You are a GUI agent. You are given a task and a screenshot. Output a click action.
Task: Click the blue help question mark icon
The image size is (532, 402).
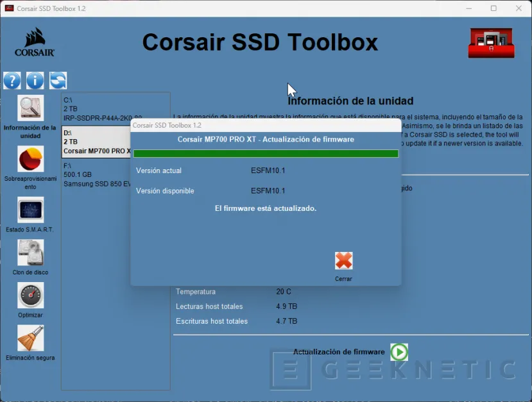pyautogui.click(x=12, y=80)
